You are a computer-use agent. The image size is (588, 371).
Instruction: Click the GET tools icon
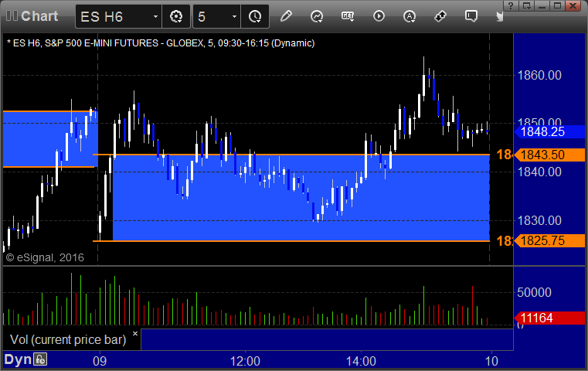[x=348, y=16]
